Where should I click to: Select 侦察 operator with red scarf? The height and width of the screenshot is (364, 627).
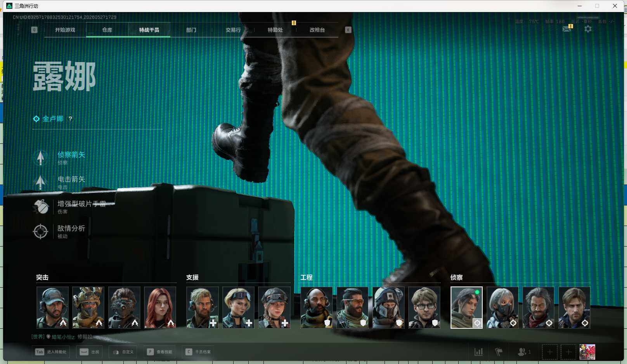(538, 307)
